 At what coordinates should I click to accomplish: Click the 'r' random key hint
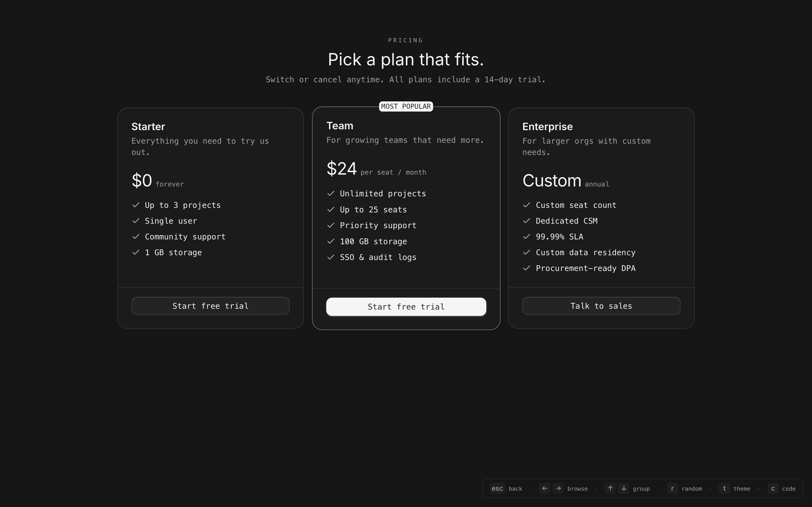pos(672,489)
